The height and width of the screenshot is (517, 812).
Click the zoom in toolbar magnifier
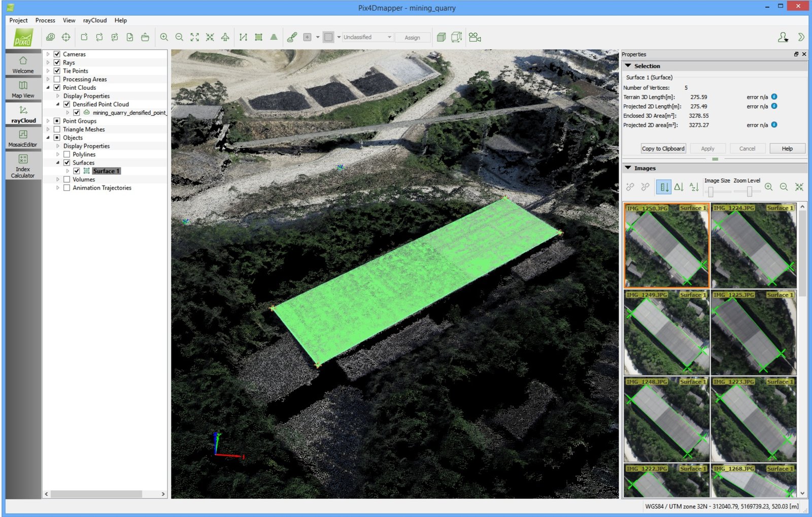click(164, 37)
